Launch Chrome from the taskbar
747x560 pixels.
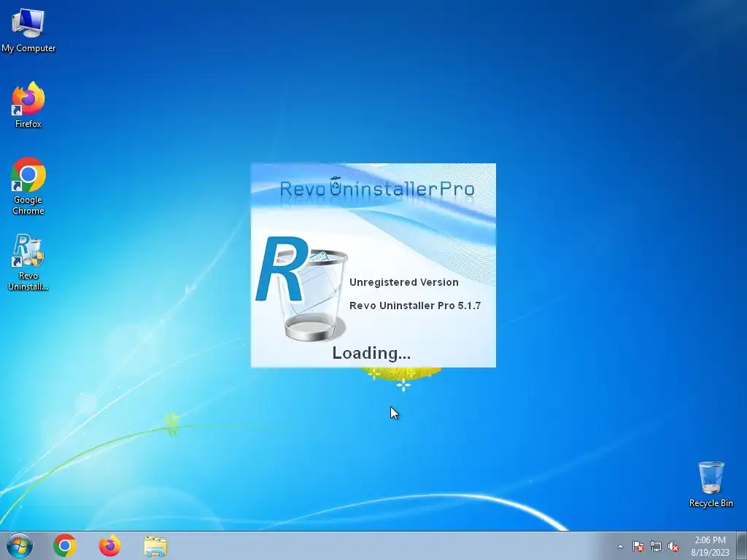click(x=65, y=545)
